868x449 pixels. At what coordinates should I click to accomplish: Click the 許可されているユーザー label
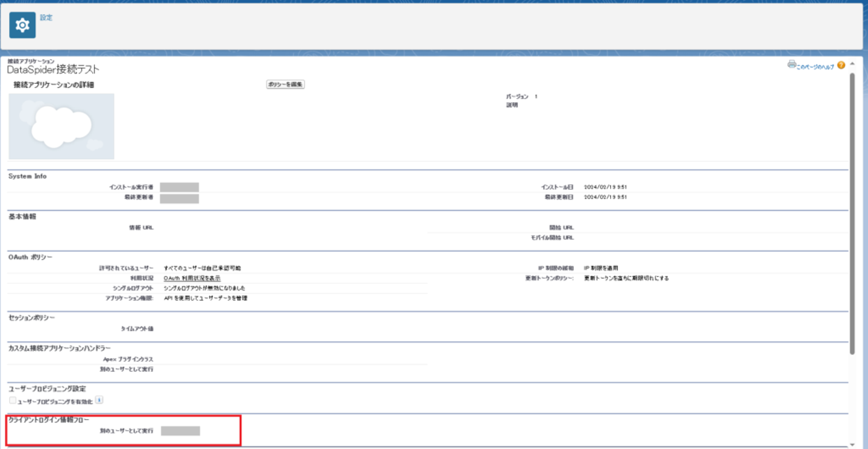(x=127, y=268)
